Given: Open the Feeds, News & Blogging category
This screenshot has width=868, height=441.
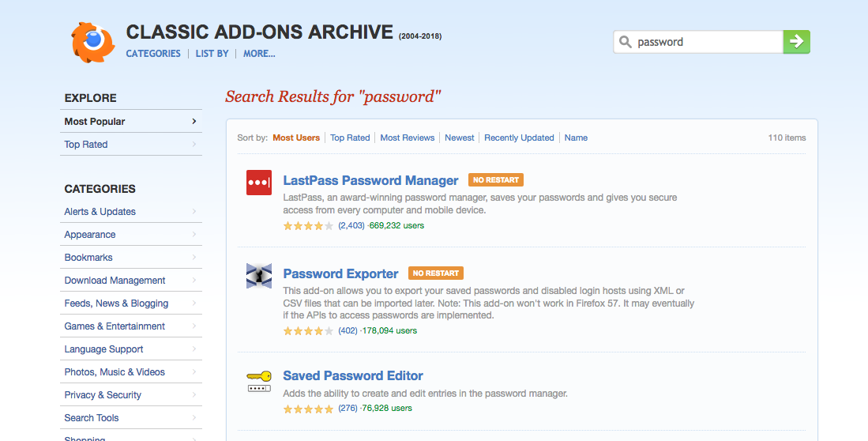Looking at the screenshot, I should (116, 303).
